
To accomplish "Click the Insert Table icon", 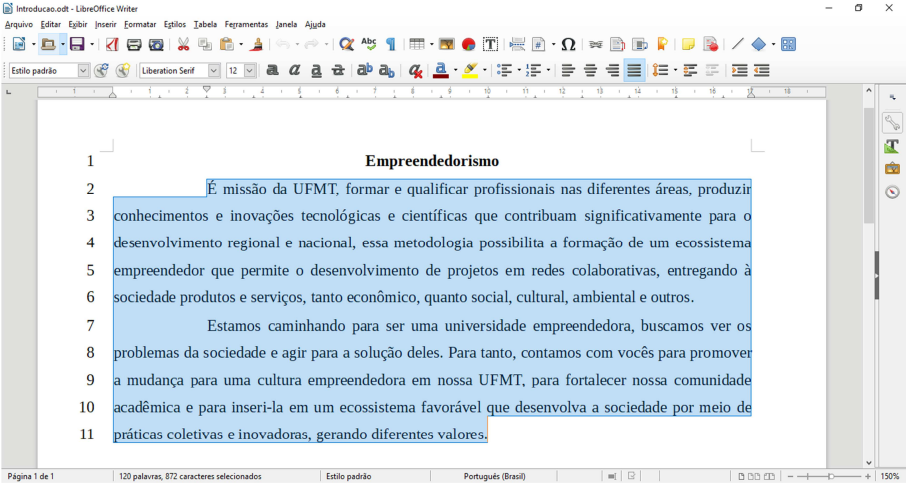I will pos(417,44).
